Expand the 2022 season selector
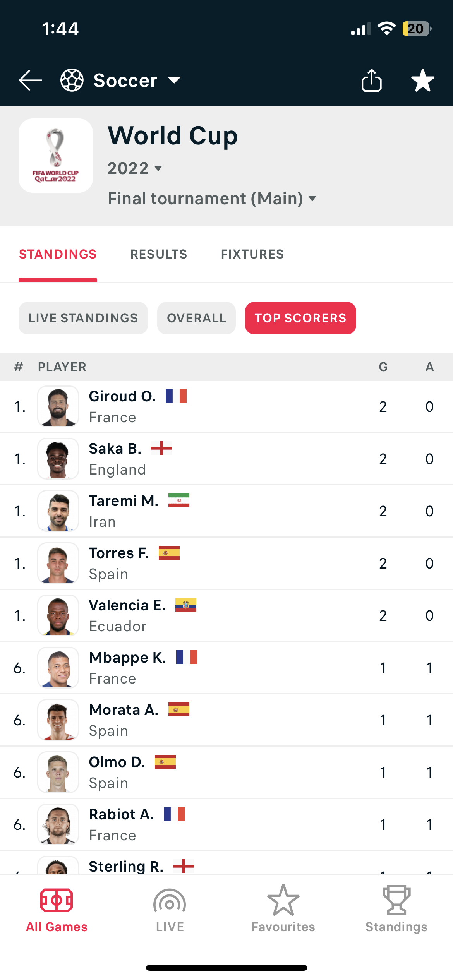453x980 pixels. pos(135,168)
